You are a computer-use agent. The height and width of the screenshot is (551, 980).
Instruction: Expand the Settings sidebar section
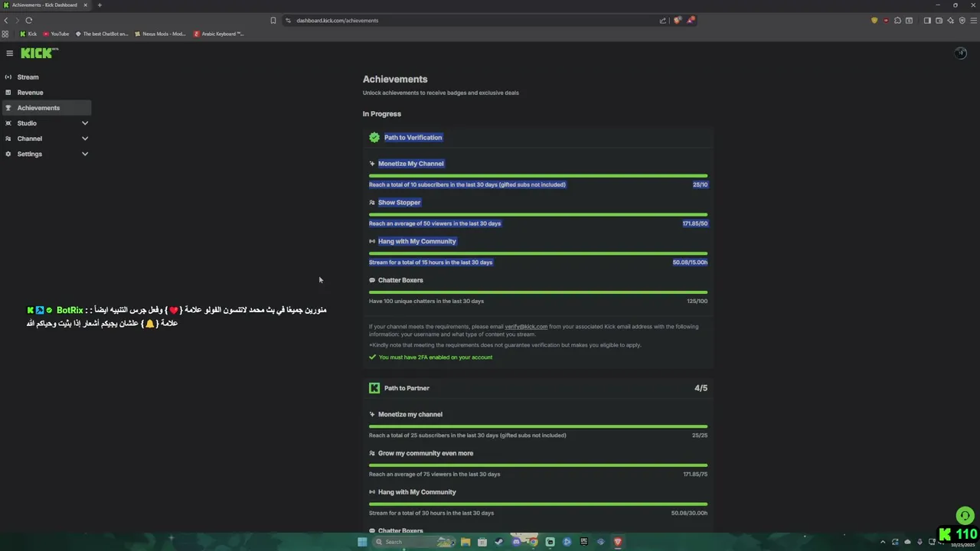[x=85, y=154]
